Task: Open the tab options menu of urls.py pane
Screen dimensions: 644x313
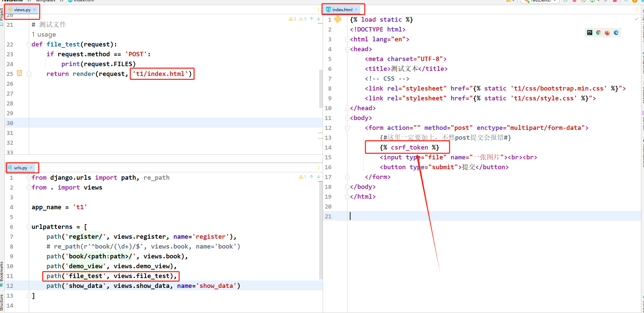Action: tap(318, 168)
